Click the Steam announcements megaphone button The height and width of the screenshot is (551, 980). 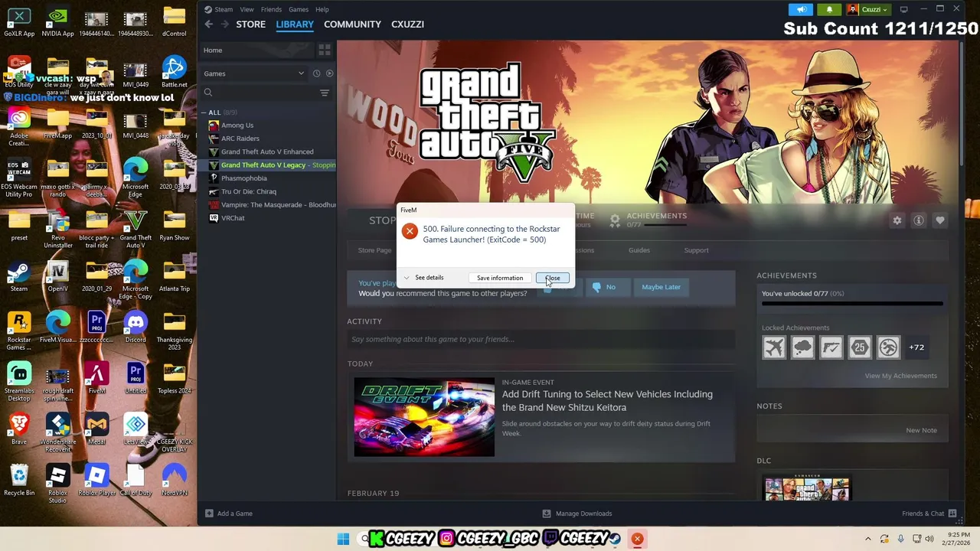(x=801, y=9)
